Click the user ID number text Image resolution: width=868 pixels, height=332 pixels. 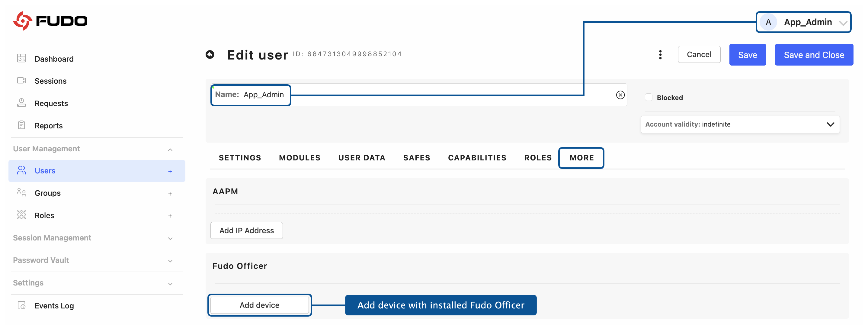(x=354, y=54)
